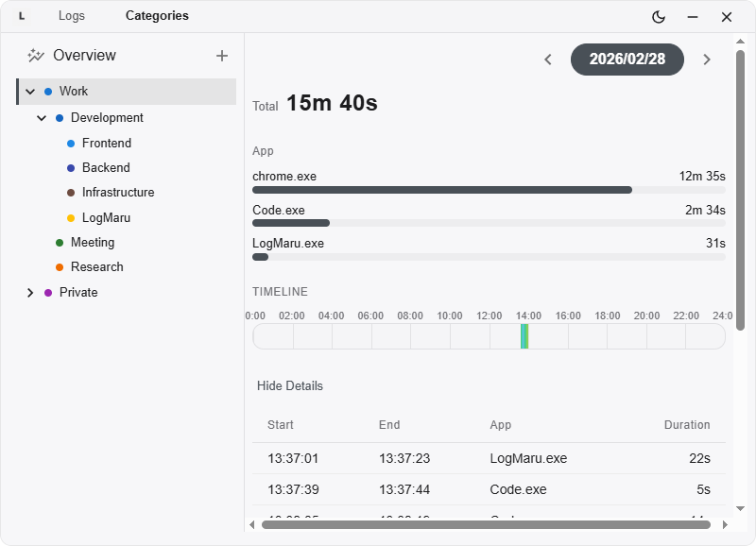Select the Infrastructure category

[117, 193]
